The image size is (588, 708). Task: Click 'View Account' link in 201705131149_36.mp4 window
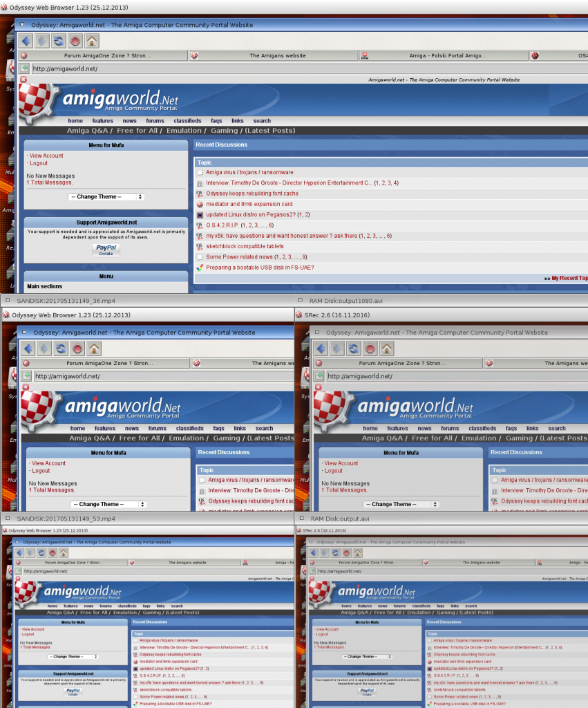tap(49, 463)
